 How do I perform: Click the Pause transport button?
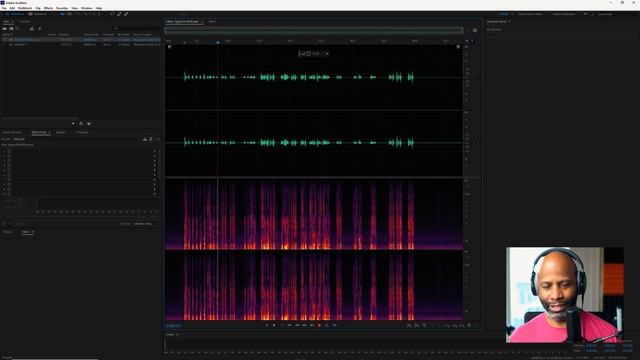point(281,325)
